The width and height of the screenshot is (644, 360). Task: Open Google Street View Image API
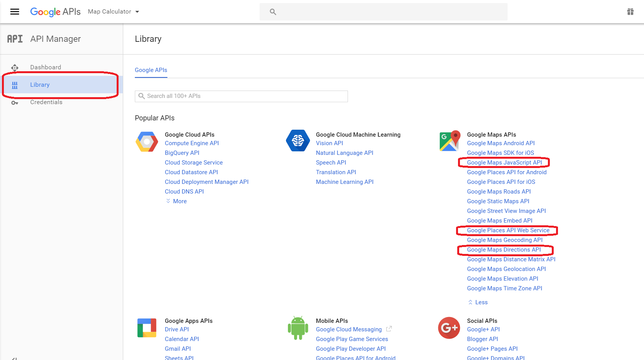point(506,211)
